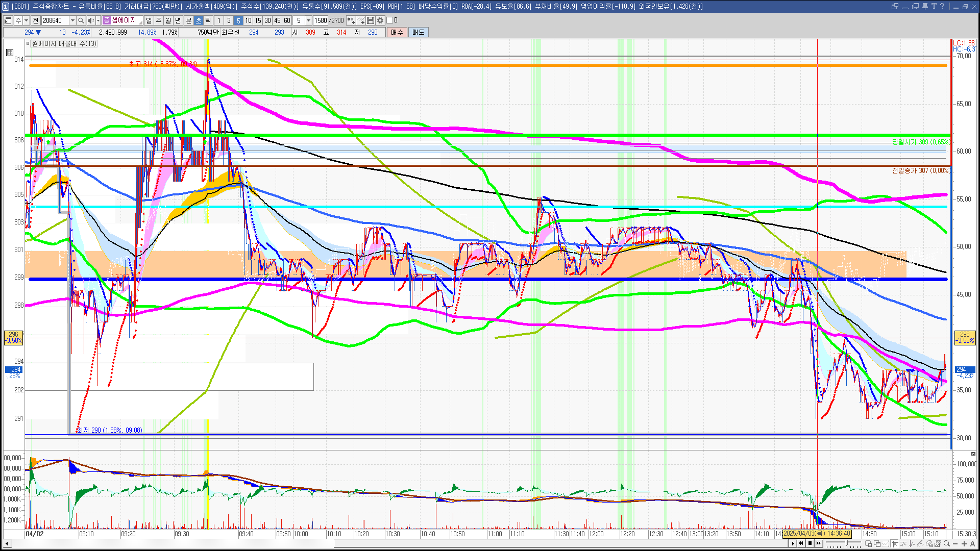Click the fast forward replay button
The image size is (980, 551).
(819, 543)
